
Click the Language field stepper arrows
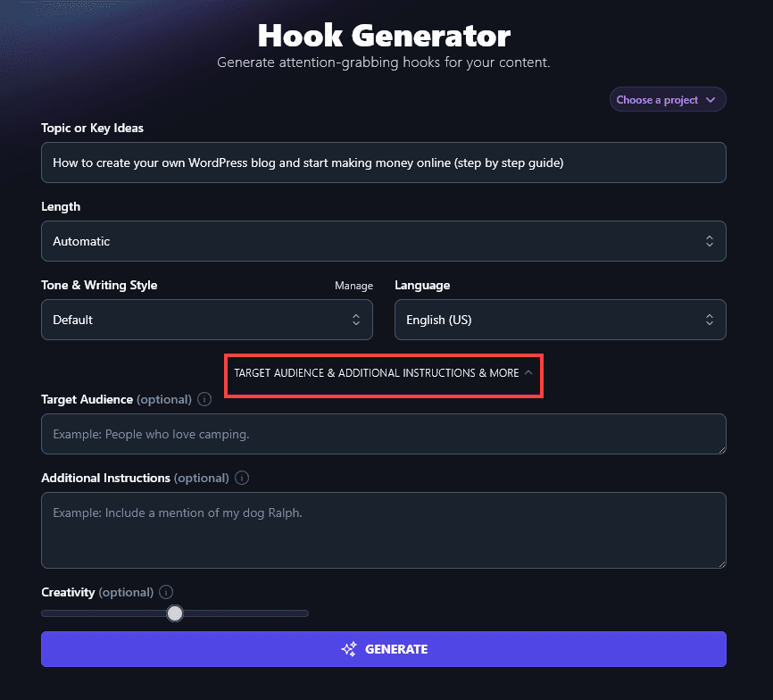coord(709,320)
